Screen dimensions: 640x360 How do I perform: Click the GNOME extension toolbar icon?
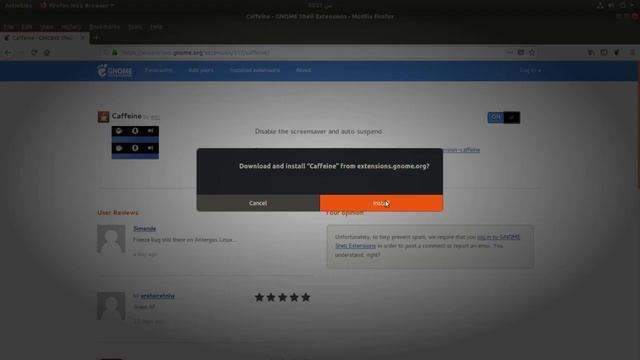(x=617, y=52)
